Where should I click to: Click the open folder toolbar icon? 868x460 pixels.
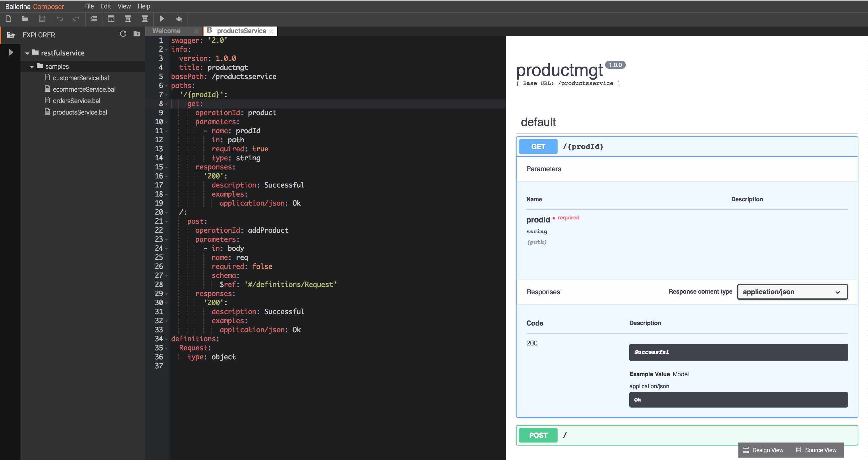coord(25,19)
